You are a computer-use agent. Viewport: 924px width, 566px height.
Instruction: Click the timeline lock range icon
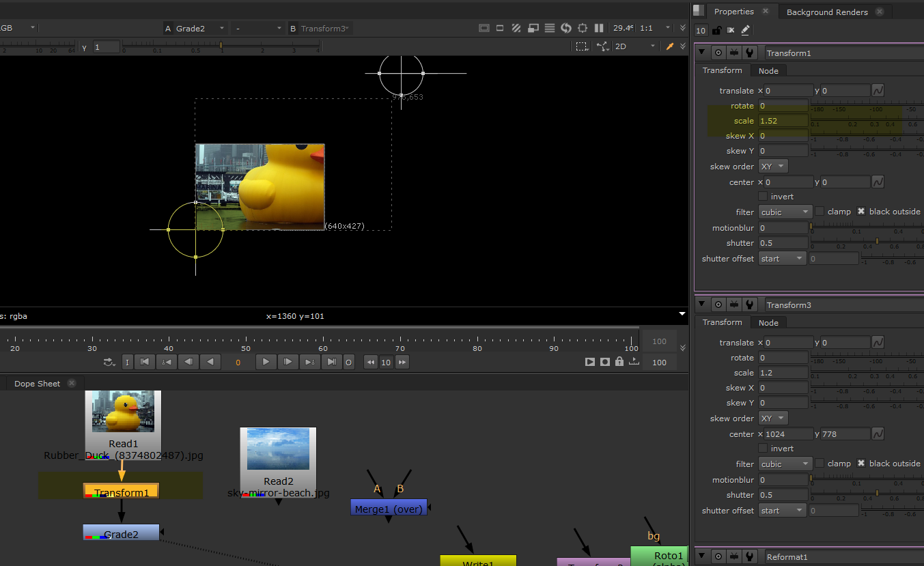(x=619, y=362)
